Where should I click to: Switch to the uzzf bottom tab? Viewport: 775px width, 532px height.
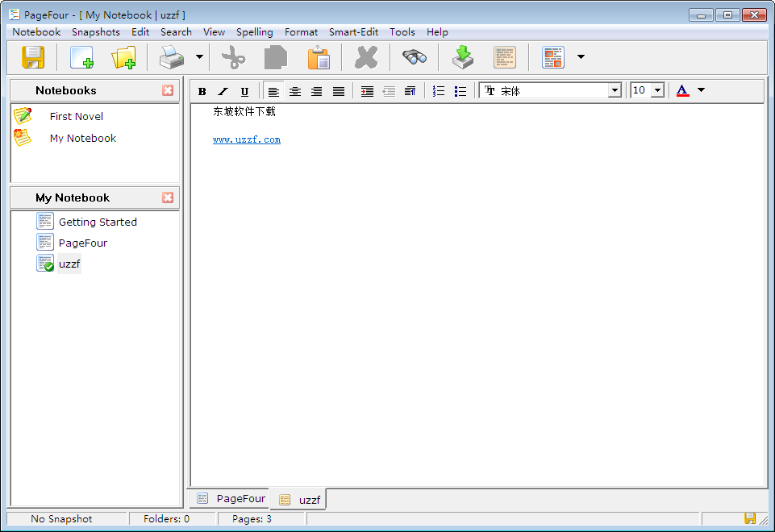[298, 500]
